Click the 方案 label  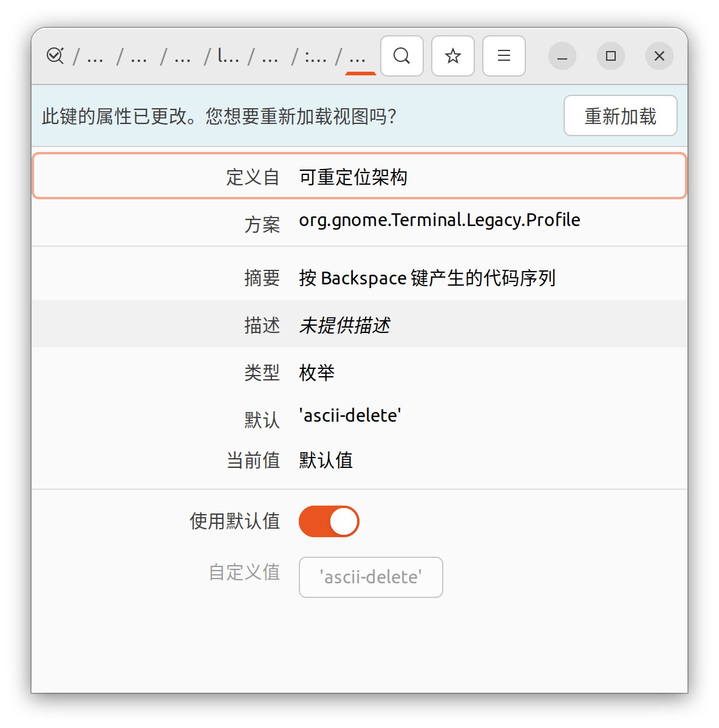262,225
